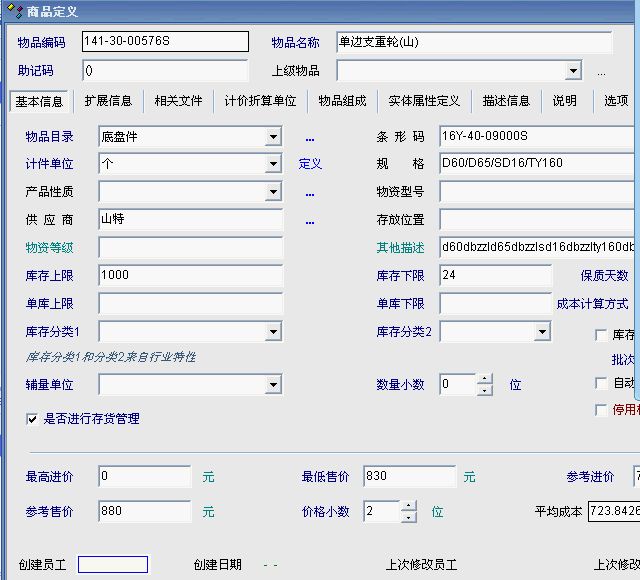Screen dimensions: 640x580
Task: Decrease 价格小数 with the down arrow
Action: [x=408, y=517]
